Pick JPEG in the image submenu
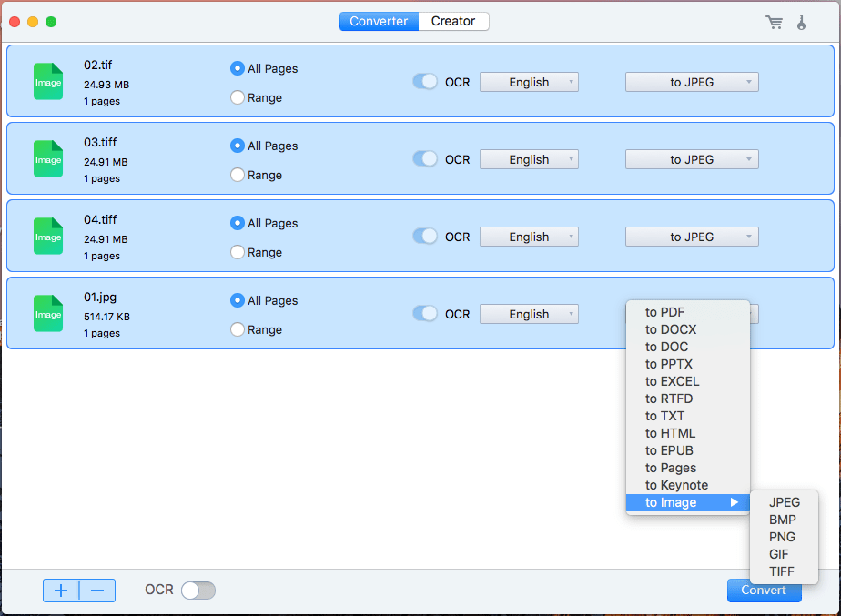Image resolution: width=841 pixels, height=616 pixels. click(785, 502)
